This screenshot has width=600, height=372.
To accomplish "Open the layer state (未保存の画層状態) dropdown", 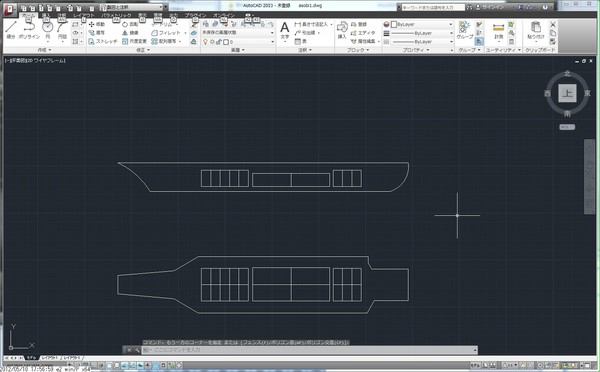I will click(x=238, y=33).
